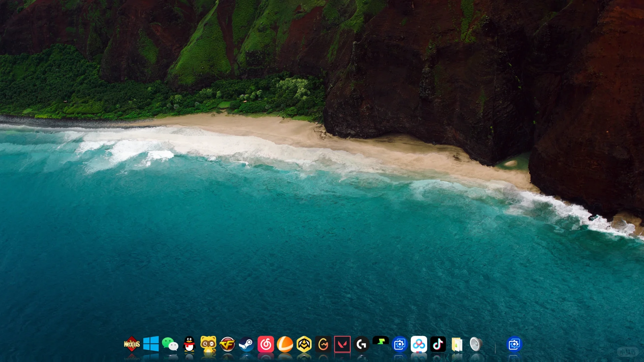Screen dimensions: 644x362
Task: Launch Valorant from the dock
Action: (342, 344)
